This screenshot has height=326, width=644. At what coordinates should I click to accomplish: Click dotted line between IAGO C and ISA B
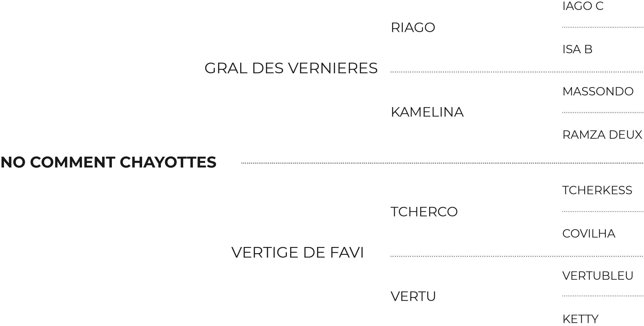tap(603, 27)
